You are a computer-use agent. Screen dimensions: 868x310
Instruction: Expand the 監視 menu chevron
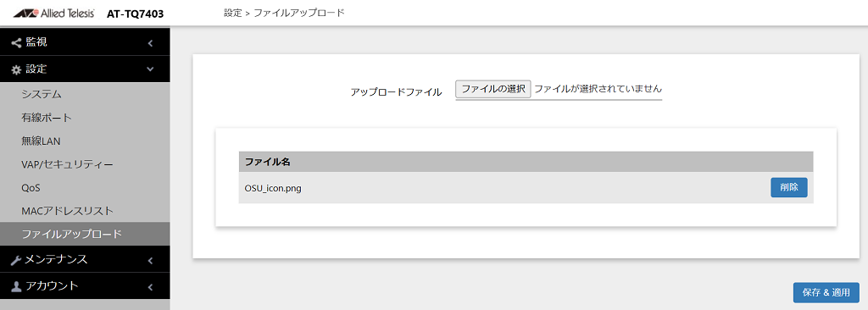150,42
